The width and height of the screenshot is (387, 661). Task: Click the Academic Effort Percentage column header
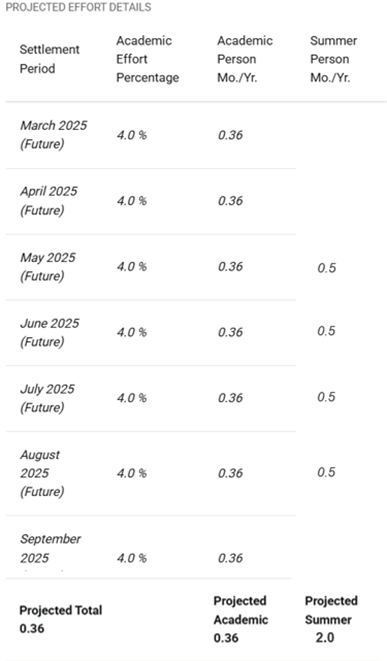pyautogui.click(x=148, y=59)
